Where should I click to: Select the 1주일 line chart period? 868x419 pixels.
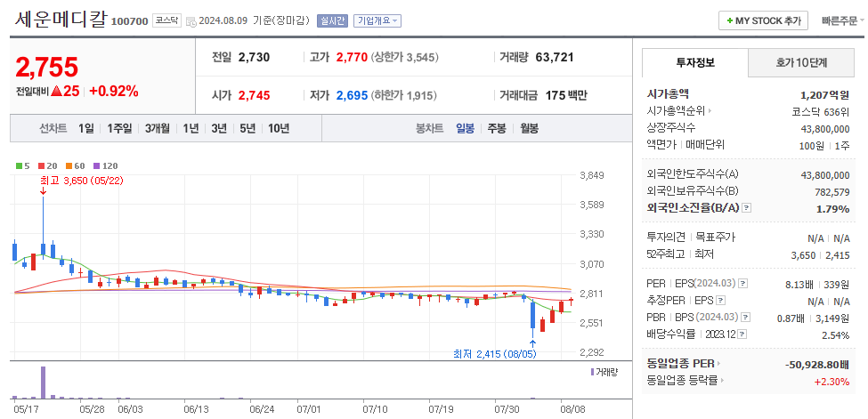pyautogui.click(x=119, y=128)
